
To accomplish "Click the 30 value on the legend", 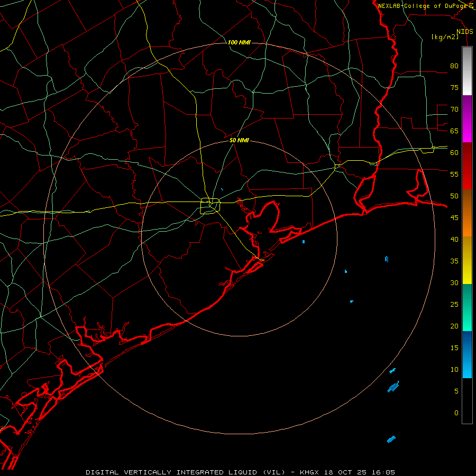I will [x=454, y=282].
